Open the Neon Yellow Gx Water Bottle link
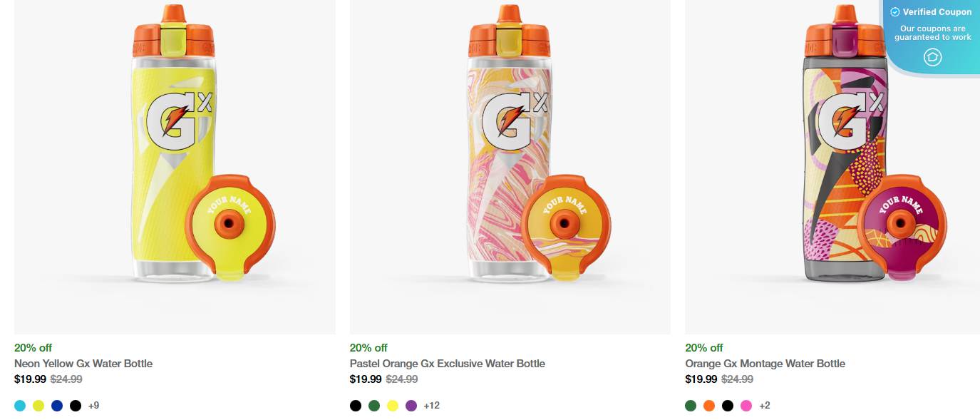 83,364
